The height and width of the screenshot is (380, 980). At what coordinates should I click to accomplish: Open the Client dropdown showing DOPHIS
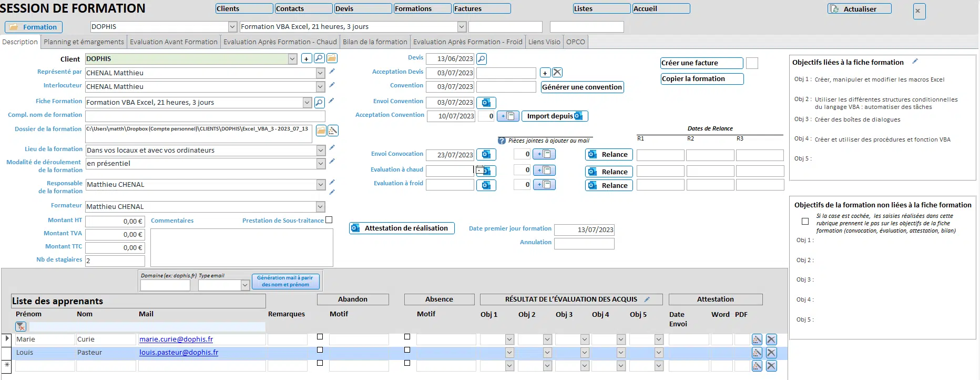coord(292,59)
